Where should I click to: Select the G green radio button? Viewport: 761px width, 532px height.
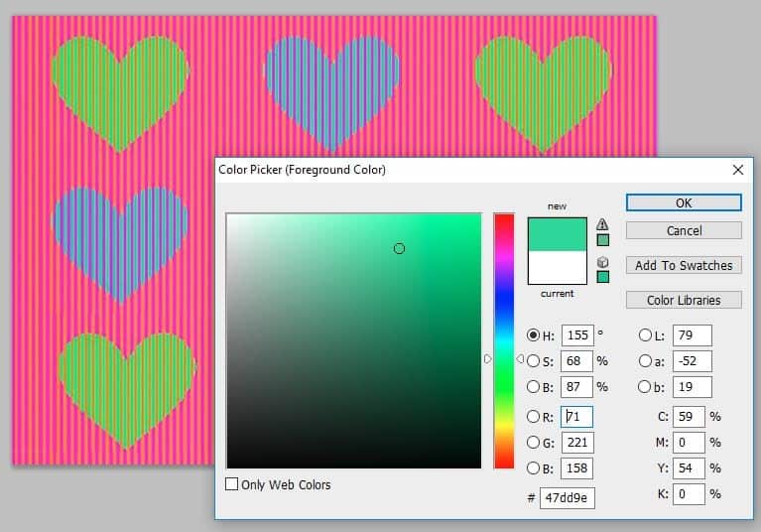[x=534, y=443]
